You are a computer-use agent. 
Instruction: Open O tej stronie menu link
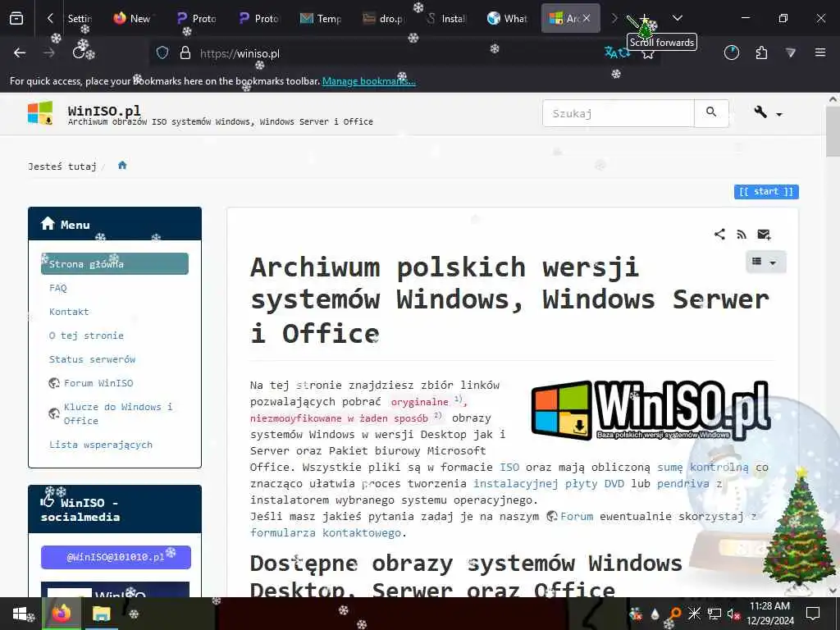point(86,336)
